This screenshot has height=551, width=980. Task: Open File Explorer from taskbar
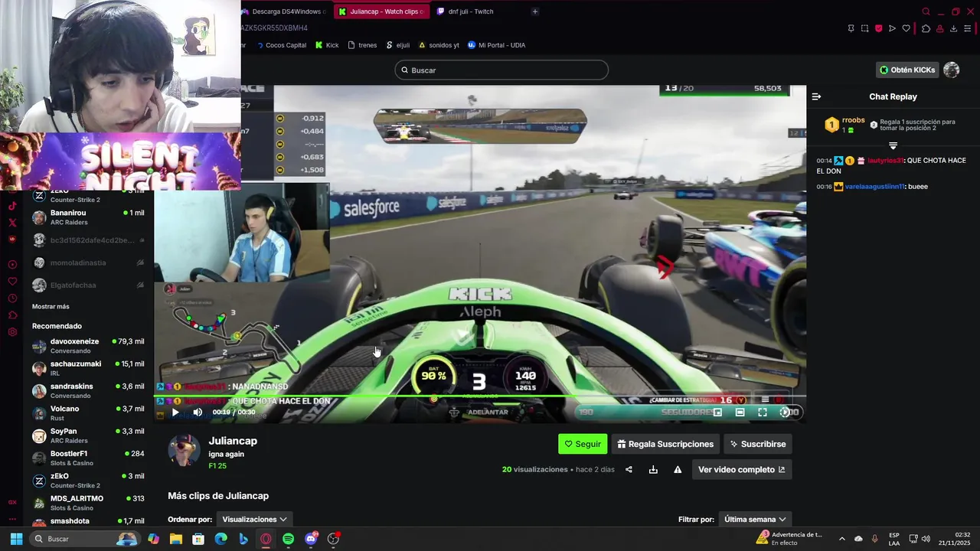pyautogui.click(x=175, y=539)
